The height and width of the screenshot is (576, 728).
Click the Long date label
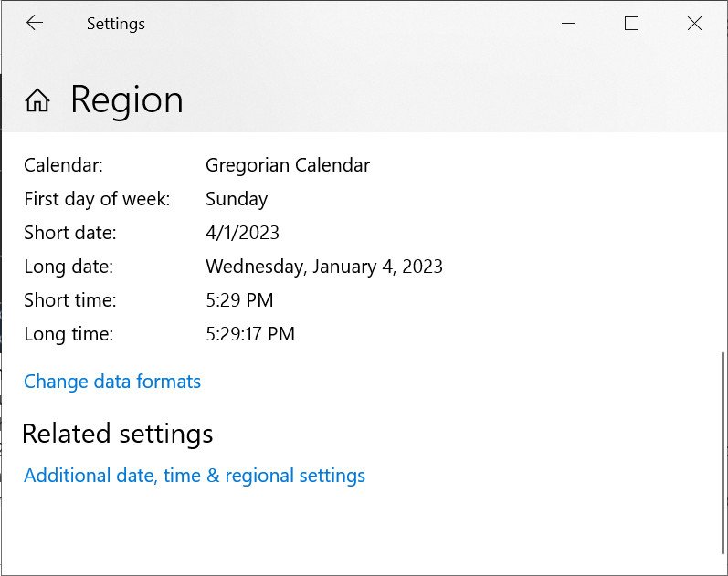pyautogui.click(x=68, y=267)
